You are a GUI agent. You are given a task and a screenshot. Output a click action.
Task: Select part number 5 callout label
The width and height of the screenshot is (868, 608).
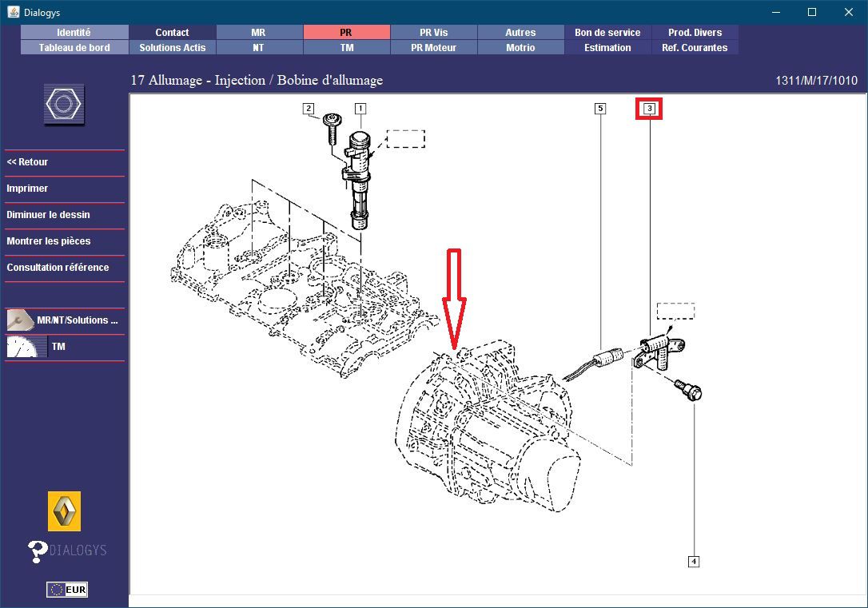(x=599, y=108)
